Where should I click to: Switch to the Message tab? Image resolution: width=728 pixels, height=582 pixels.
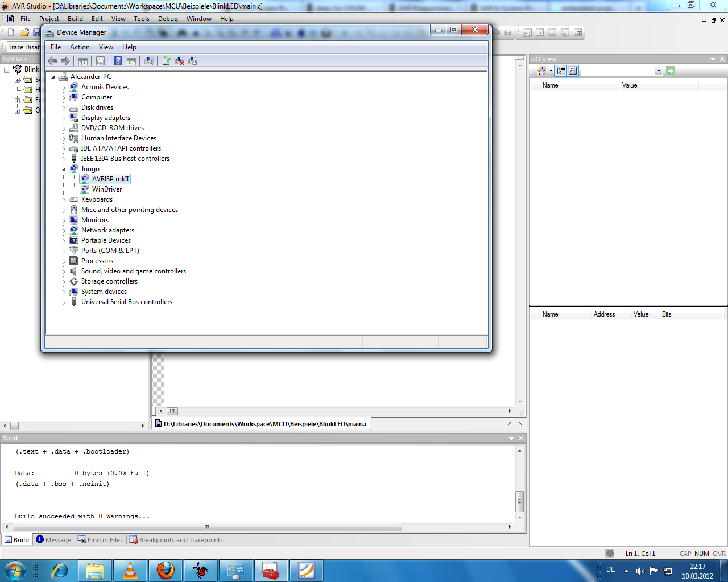pyautogui.click(x=53, y=540)
